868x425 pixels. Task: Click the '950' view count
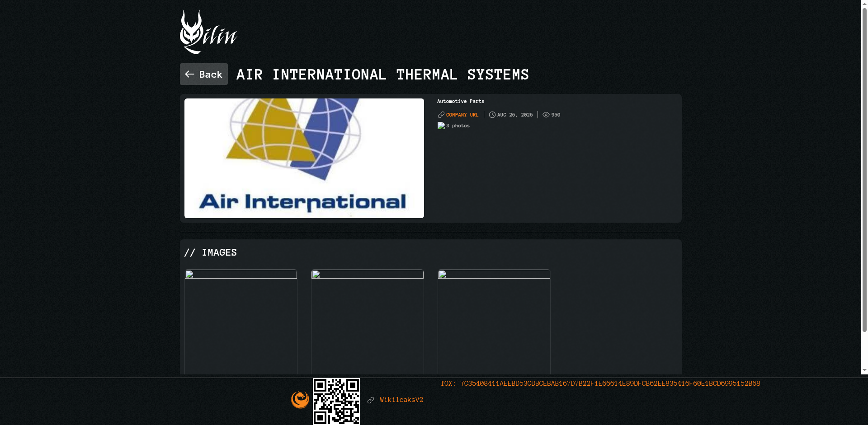pyautogui.click(x=556, y=115)
